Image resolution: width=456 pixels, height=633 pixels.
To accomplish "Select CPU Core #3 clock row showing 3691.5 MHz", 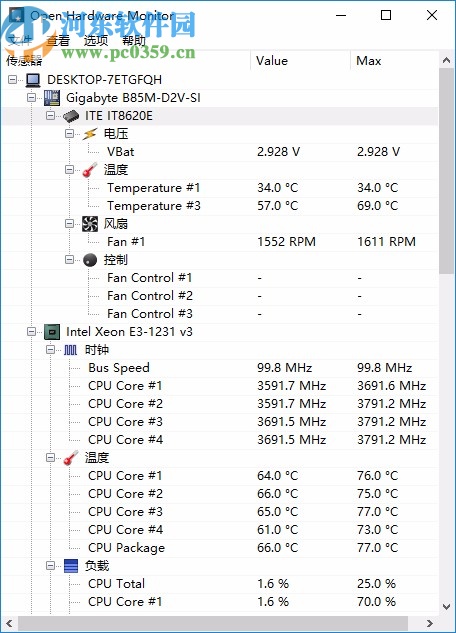I will point(220,422).
